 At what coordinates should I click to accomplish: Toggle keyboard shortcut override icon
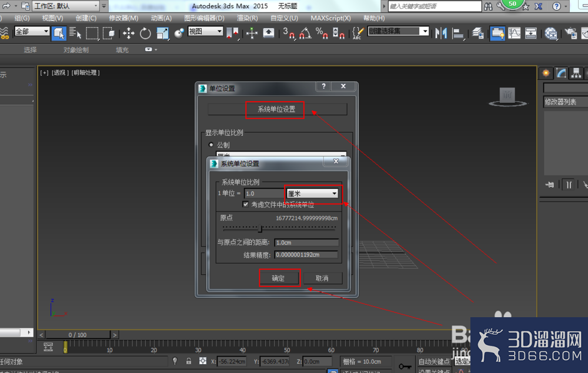[x=269, y=33]
